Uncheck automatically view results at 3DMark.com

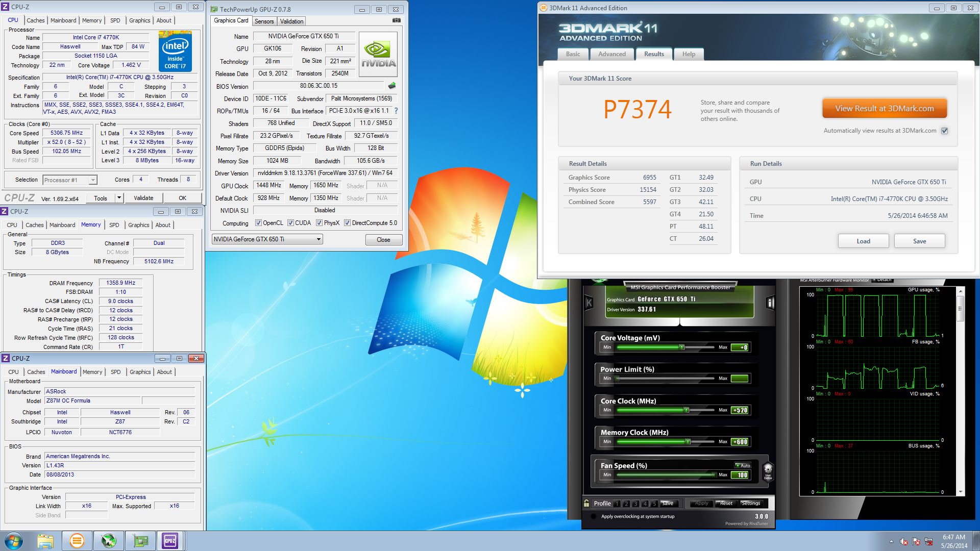click(945, 131)
